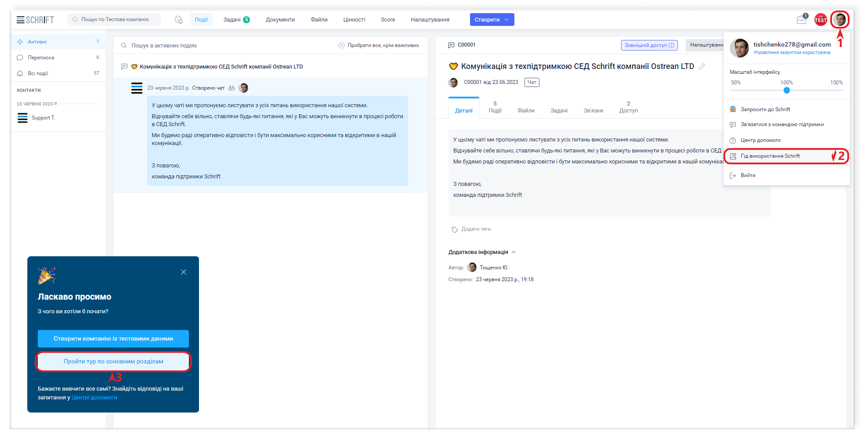Screen dimensions: 868x442
Task: Open the Документи menu item
Action: coord(280,20)
